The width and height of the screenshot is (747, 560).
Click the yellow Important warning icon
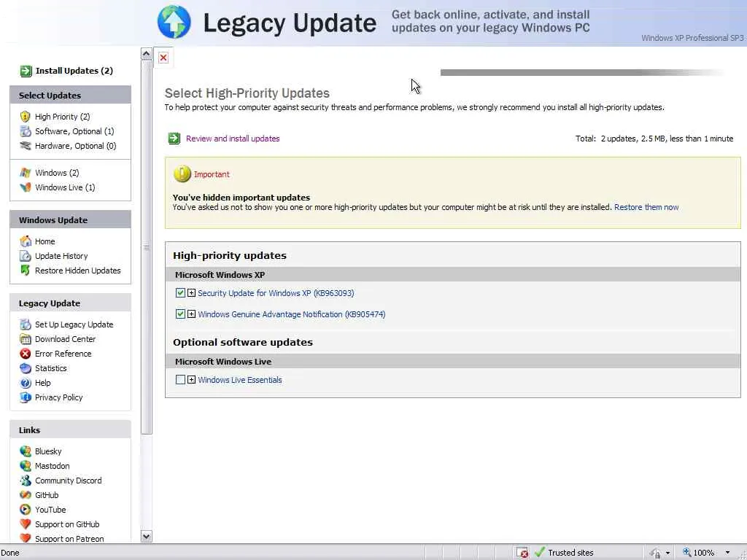coord(182,174)
